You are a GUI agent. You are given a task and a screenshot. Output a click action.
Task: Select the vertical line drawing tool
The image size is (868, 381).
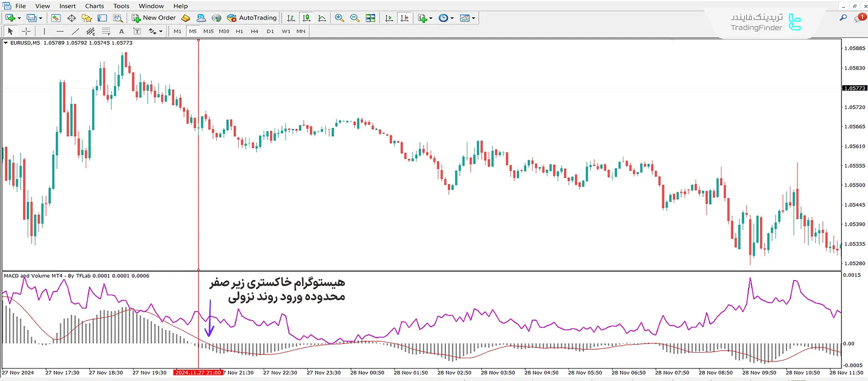44,31
